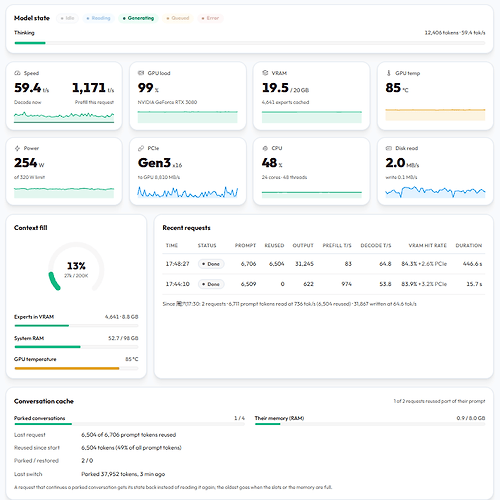Click the Recent requests heading

[x=186, y=228]
